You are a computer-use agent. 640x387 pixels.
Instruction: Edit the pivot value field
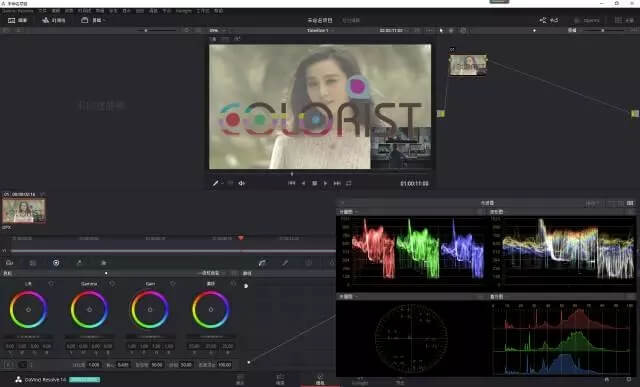pyautogui.click(x=123, y=365)
